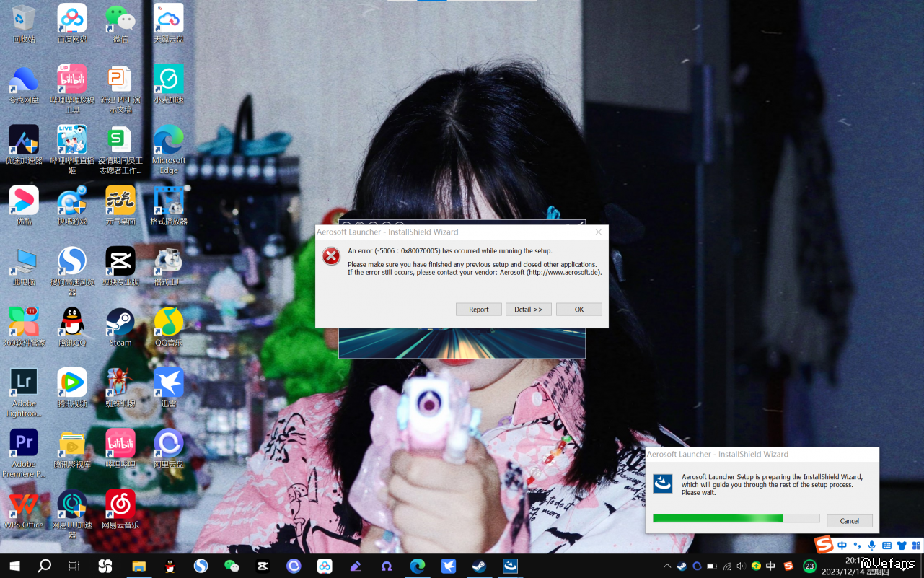Open Tencent Video (腾讯视频) desktop shortcut

tap(72, 387)
